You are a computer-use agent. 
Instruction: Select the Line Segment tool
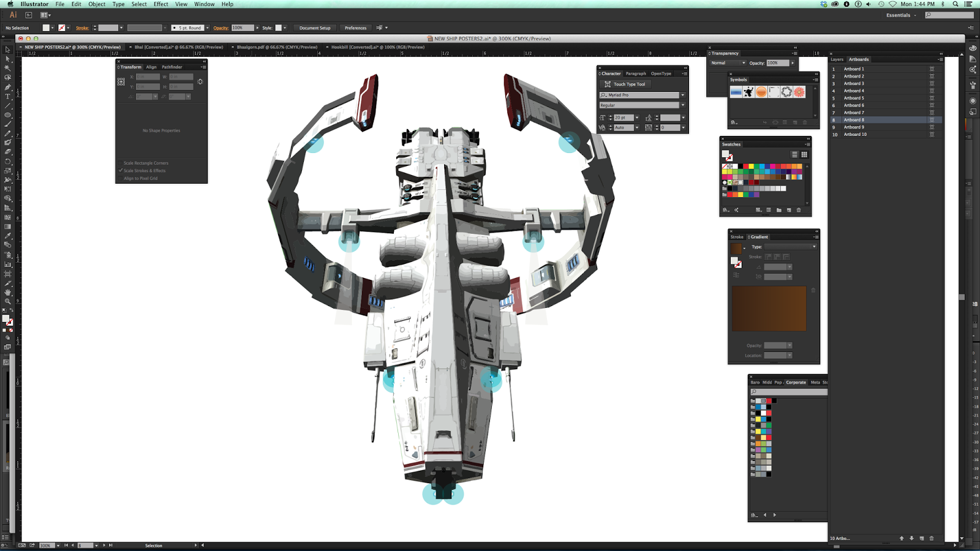[7, 105]
